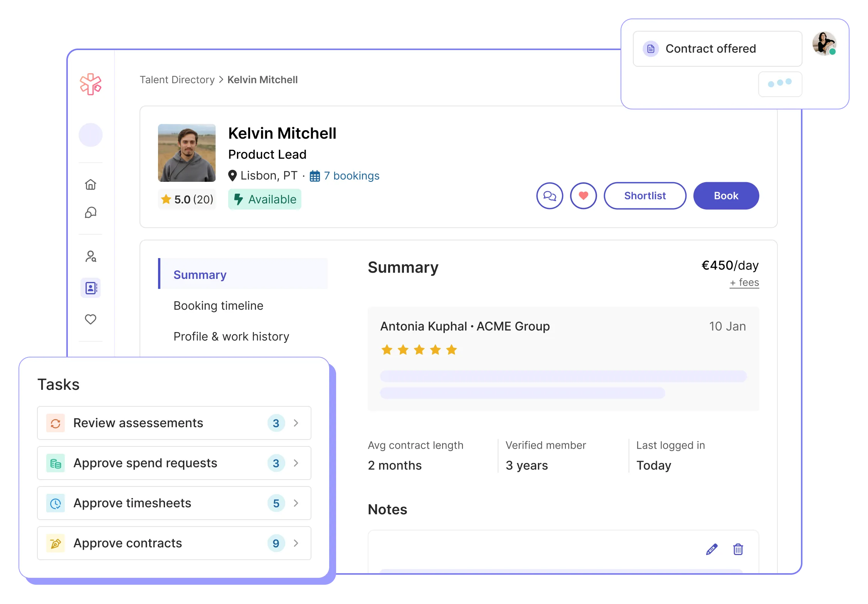This screenshot has width=868, height=604.
Task: Click Kelvin Mitchell's profile photo
Action: pyautogui.click(x=187, y=153)
